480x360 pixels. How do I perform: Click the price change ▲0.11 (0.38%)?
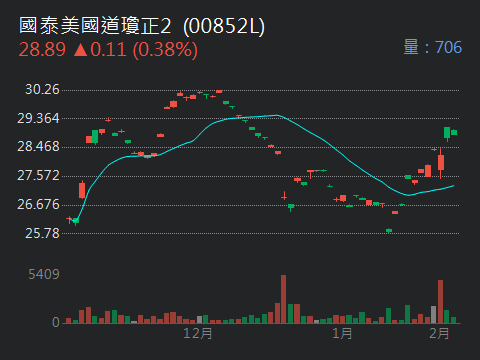135,50
